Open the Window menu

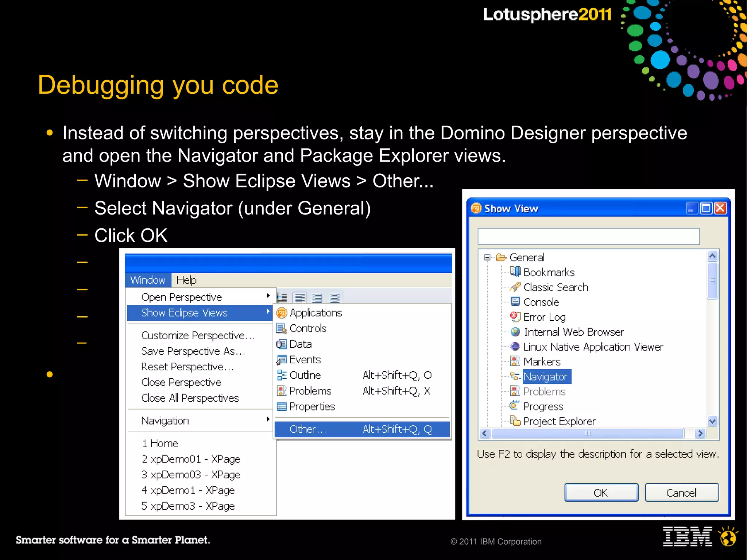point(148,280)
